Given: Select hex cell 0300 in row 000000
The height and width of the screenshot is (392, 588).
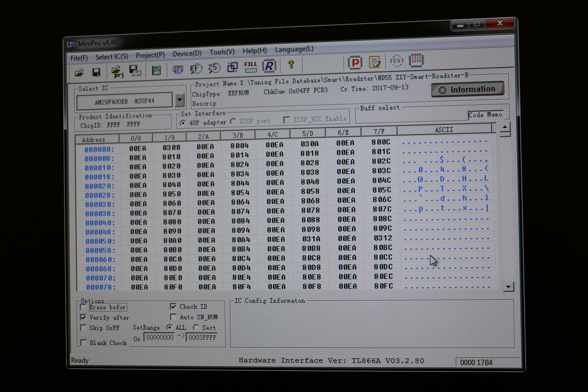Looking at the screenshot, I should click(x=171, y=148).
